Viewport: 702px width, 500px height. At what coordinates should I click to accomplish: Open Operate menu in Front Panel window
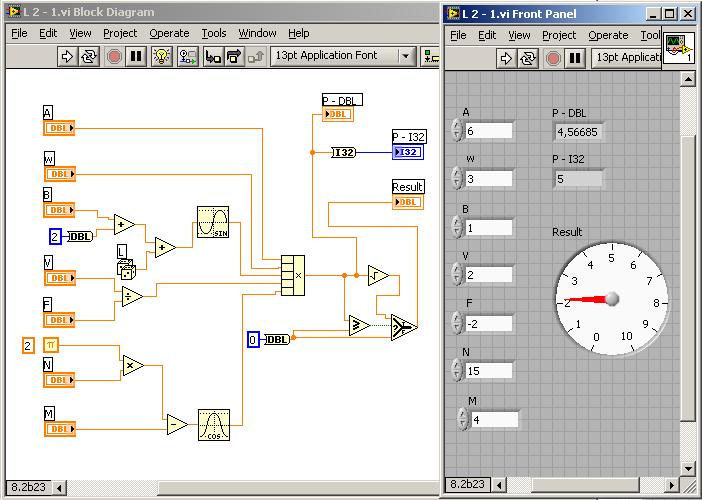tap(608, 35)
